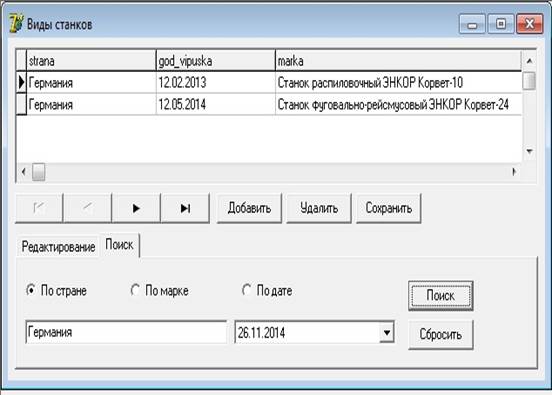Click the Сбросить reset button
This screenshot has width=552, height=395.
(x=440, y=334)
